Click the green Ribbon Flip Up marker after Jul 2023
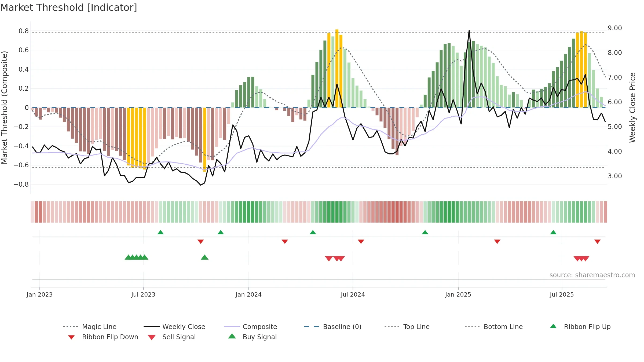Viewport: 644px width, 362px height. click(x=160, y=232)
